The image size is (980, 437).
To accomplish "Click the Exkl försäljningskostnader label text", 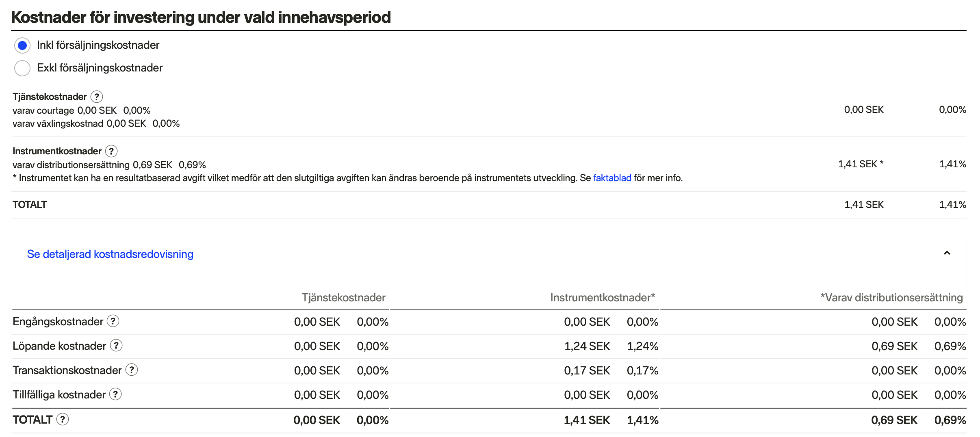I will point(100,68).
